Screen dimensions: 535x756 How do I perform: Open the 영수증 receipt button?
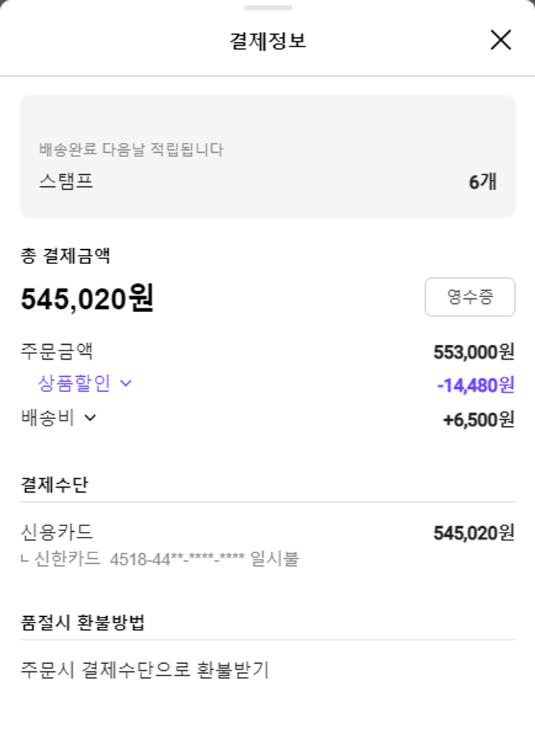click(469, 297)
